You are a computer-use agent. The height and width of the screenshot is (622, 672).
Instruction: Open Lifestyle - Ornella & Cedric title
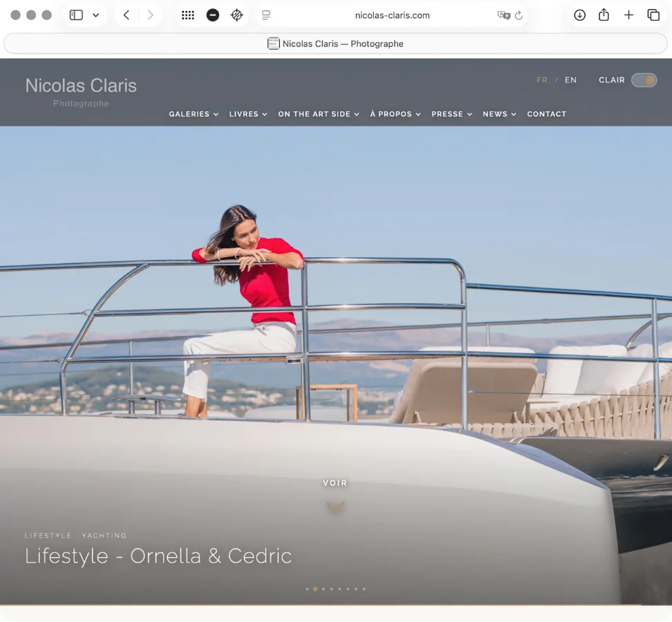(x=158, y=556)
